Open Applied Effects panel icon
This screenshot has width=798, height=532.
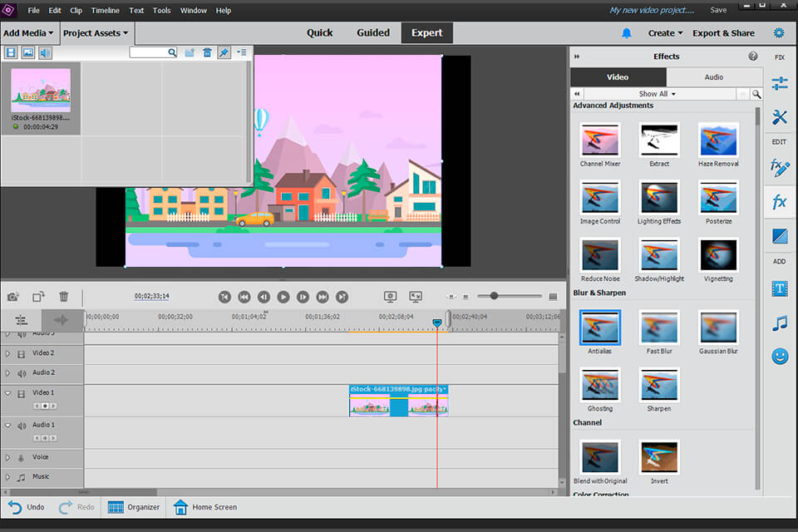click(x=780, y=169)
